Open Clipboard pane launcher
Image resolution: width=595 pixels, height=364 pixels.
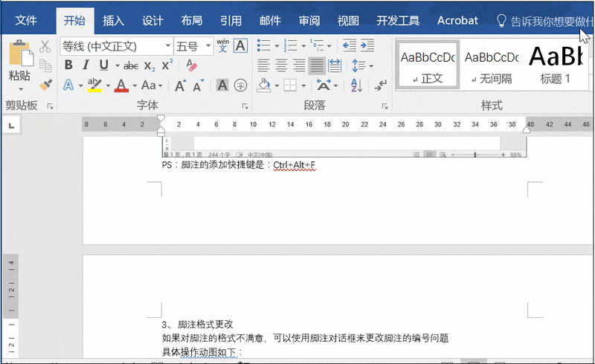pyautogui.click(x=50, y=106)
